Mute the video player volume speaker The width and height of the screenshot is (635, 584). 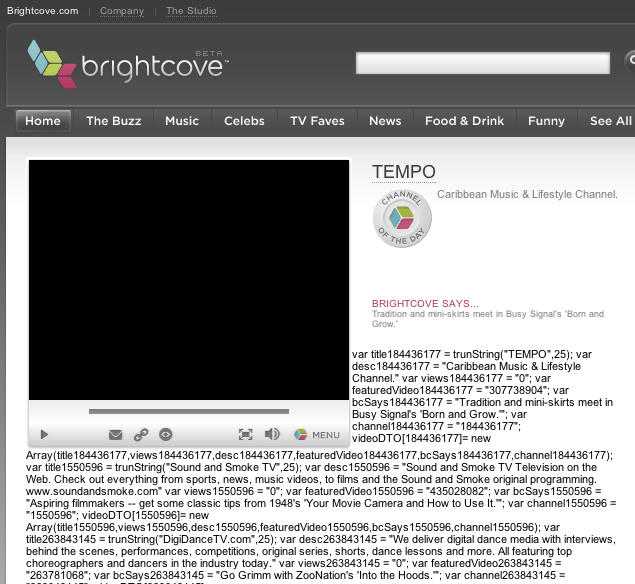[x=272, y=434]
